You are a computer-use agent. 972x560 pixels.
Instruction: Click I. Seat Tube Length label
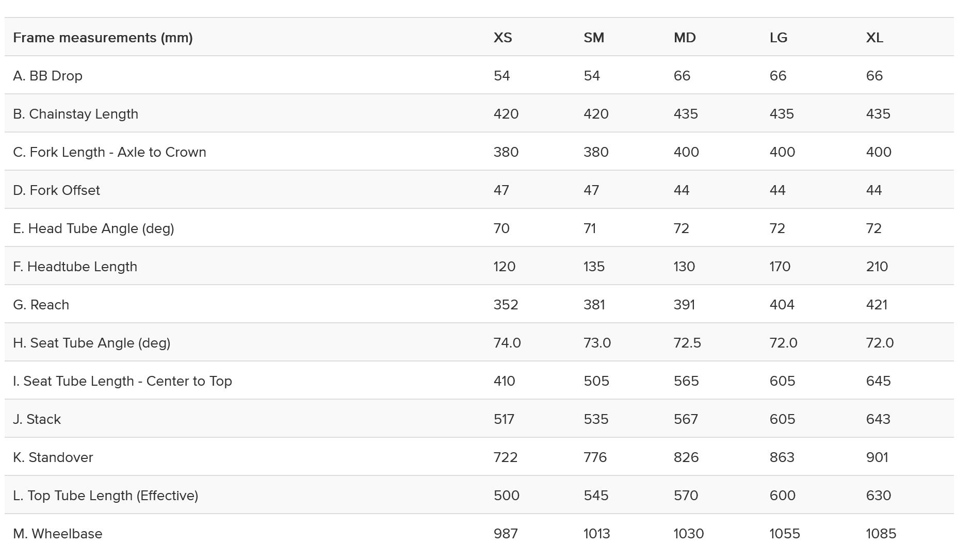(x=122, y=381)
